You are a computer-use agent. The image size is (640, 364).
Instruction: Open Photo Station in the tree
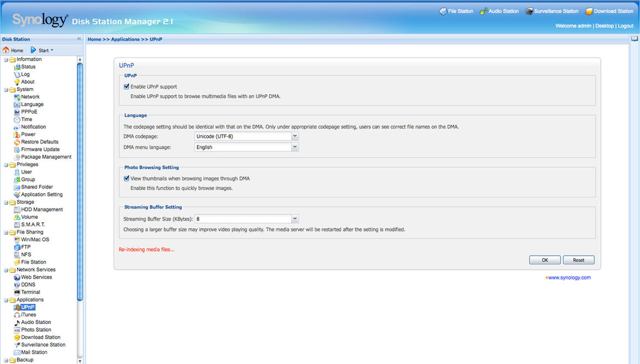pos(36,330)
